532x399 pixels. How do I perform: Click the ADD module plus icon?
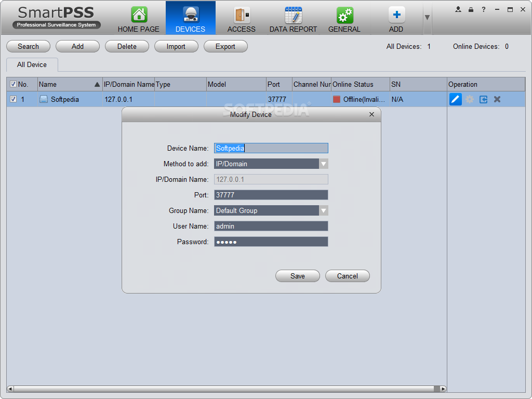396,15
